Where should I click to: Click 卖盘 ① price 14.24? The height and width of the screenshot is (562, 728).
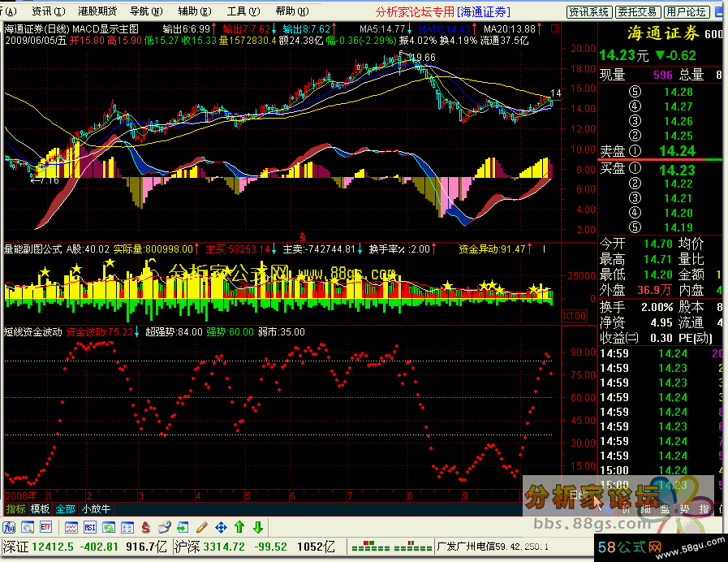(x=678, y=151)
